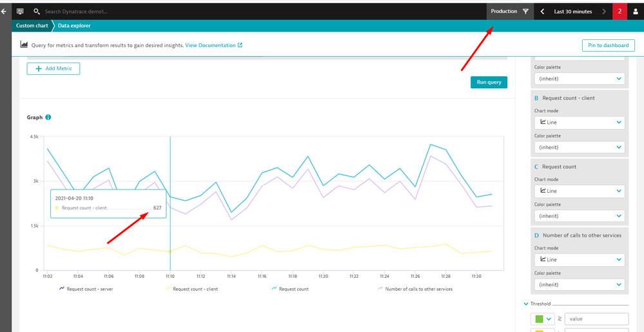Screen dimensions: 644x332
Task: Open the Production management zone filter
Action: [509, 12]
